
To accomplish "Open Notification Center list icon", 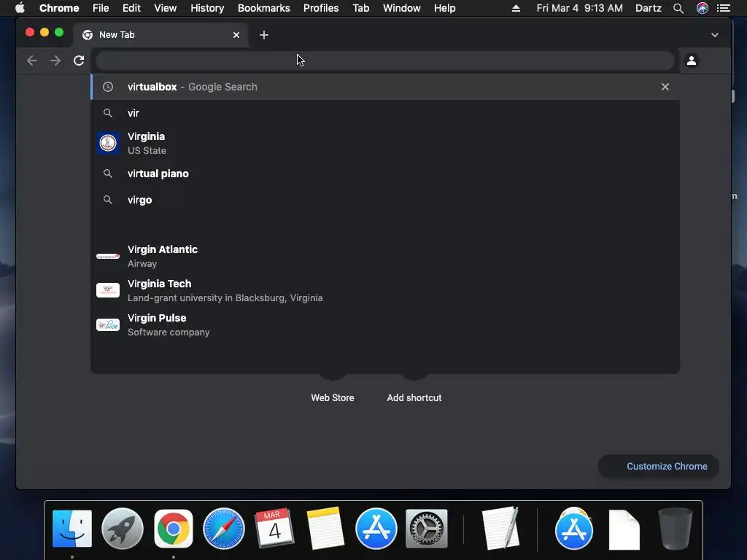I will (724, 8).
